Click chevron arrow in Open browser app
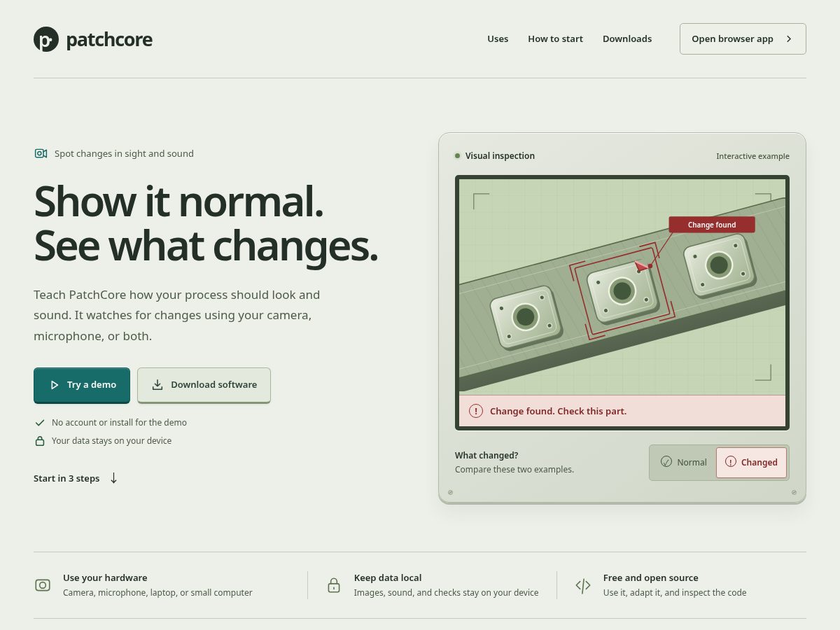Viewport: 840px width, 630px height. 789,39
